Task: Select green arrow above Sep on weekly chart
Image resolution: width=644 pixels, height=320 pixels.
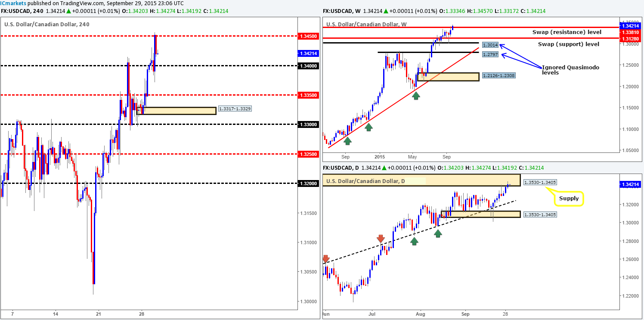Action: coord(347,140)
